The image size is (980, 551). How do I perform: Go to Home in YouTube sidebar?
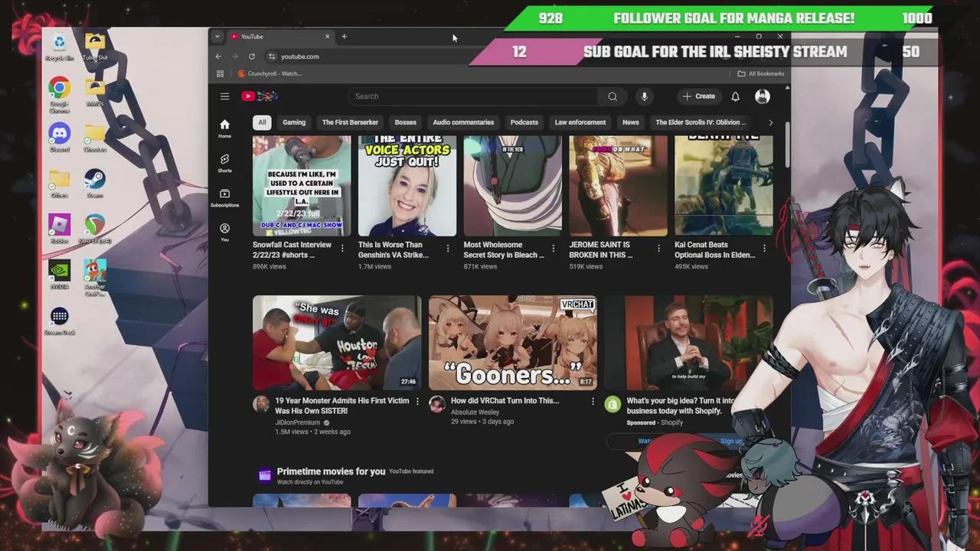pos(224,129)
